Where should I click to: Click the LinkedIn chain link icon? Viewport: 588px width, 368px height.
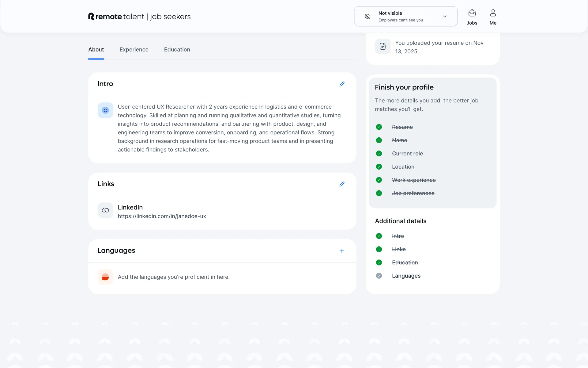(x=105, y=210)
